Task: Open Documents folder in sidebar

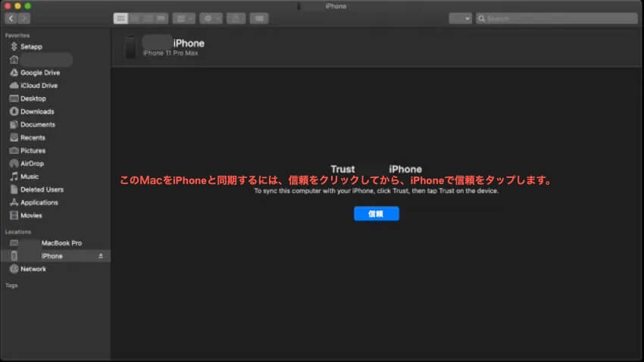Action: pos(37,125)
